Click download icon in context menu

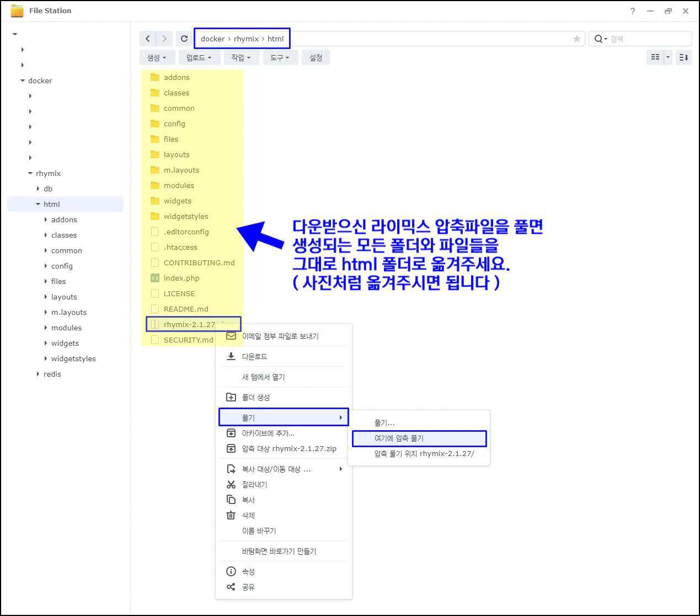point(231,356)
